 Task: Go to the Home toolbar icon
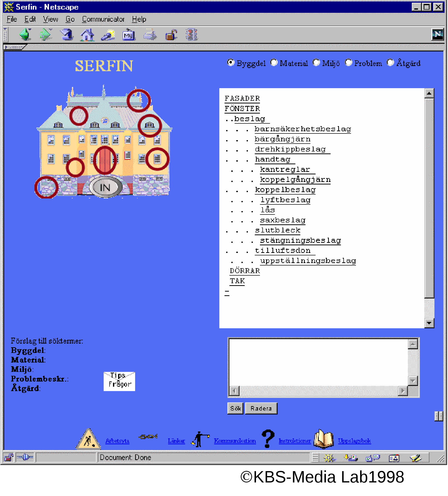[x=87, y=34]
